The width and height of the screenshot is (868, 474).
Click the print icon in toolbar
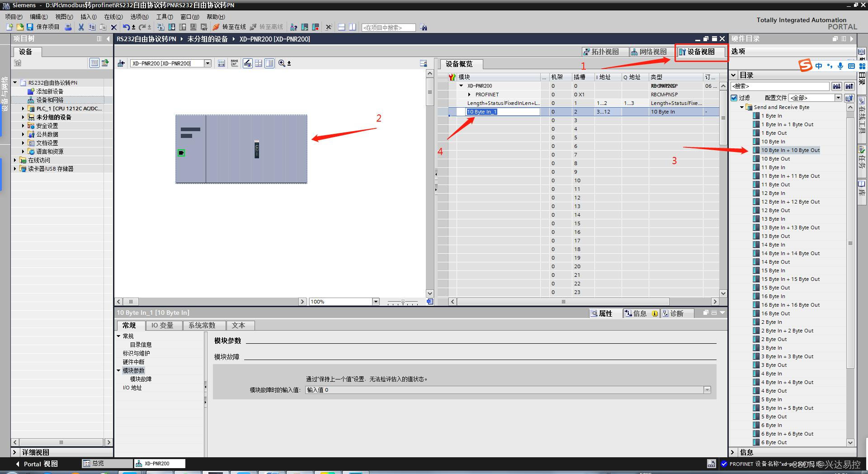coord(68,27)
